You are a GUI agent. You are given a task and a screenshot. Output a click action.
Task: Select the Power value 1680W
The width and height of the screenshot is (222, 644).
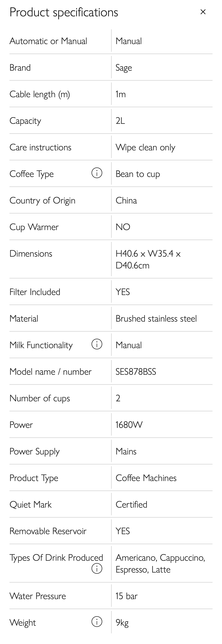point(129,425)
